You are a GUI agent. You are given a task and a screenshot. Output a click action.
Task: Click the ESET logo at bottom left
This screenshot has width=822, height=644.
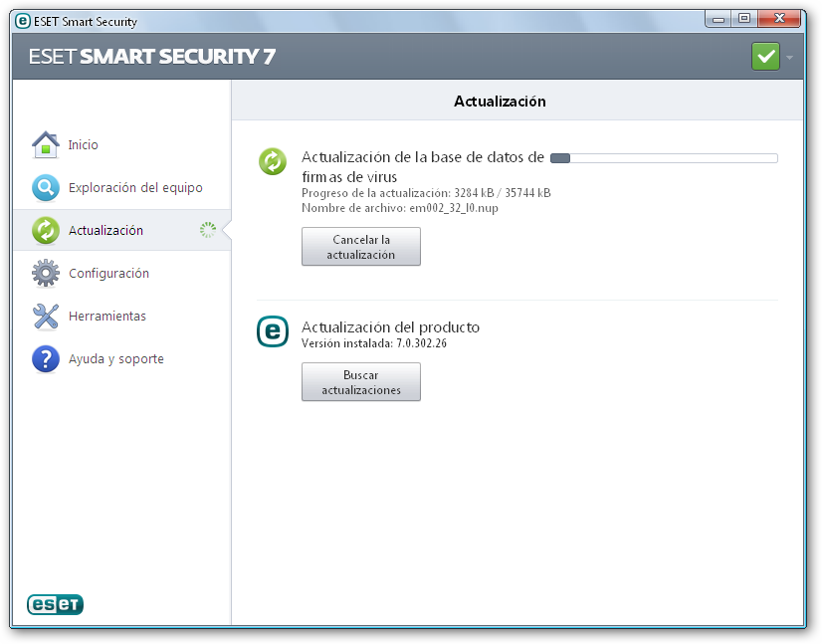coord(55,604)
